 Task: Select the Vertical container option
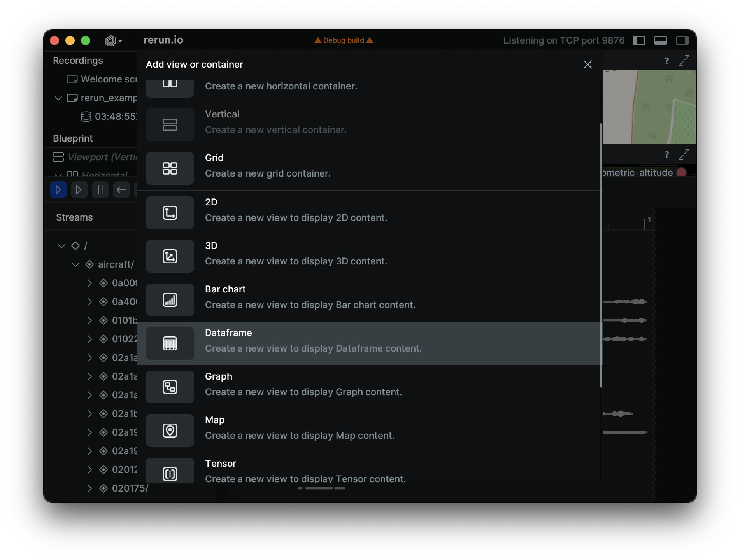click(370, 125)
